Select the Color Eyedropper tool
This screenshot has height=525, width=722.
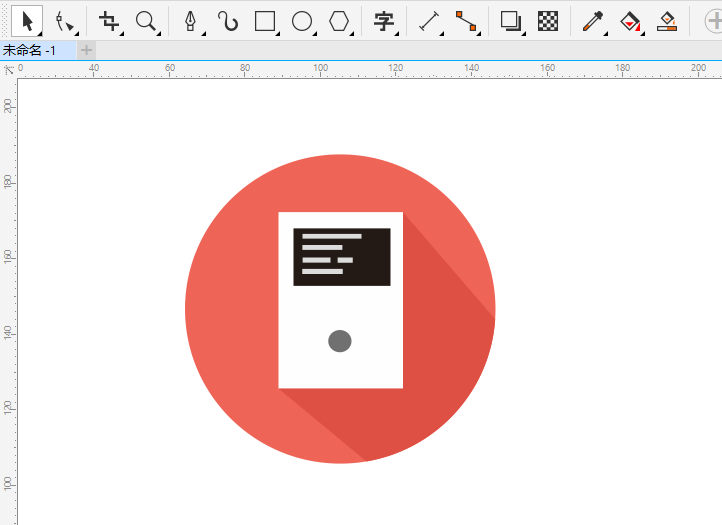coord(593,21)
